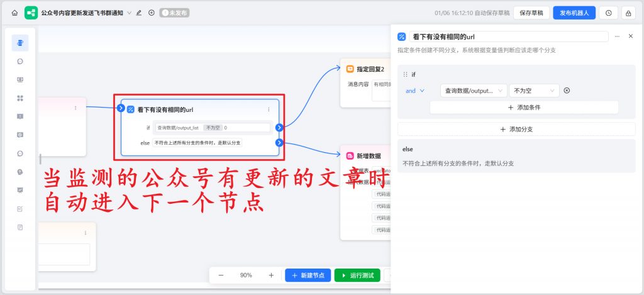Click 自动保存草稿 timestamp text
This screenshot has width=644, height=295.
click(x=472, y=13)
